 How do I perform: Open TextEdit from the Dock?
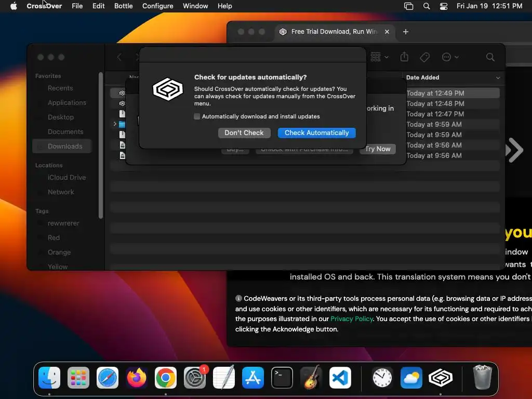tap(224, 378)
